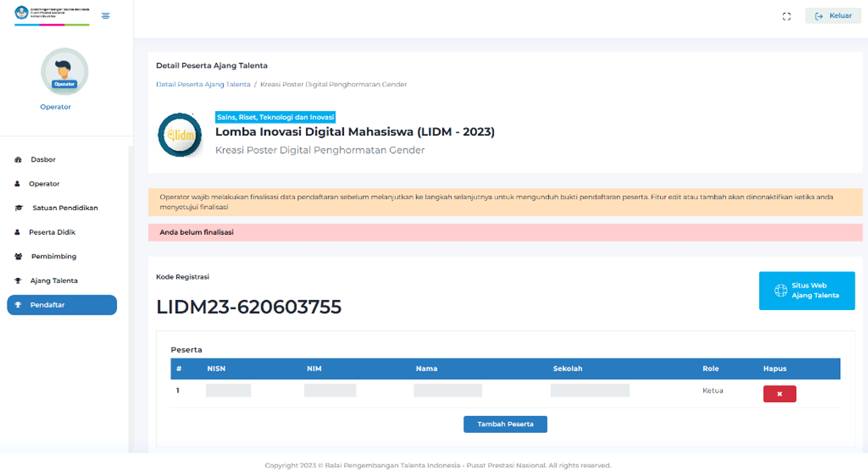The height and width of the screenshot is (471, 868).
Task: Click the NIM column header
Action: click(x=314, y=369)
